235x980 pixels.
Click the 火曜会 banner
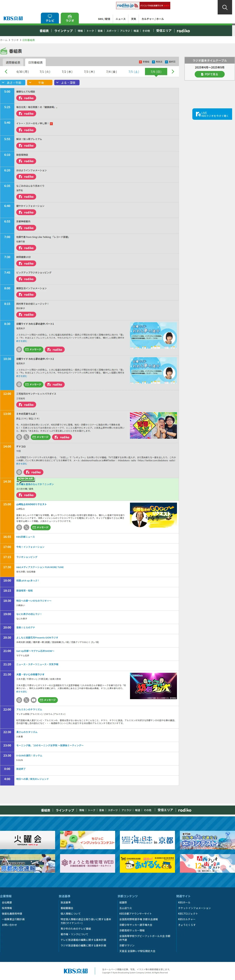(x=27, y=840)
